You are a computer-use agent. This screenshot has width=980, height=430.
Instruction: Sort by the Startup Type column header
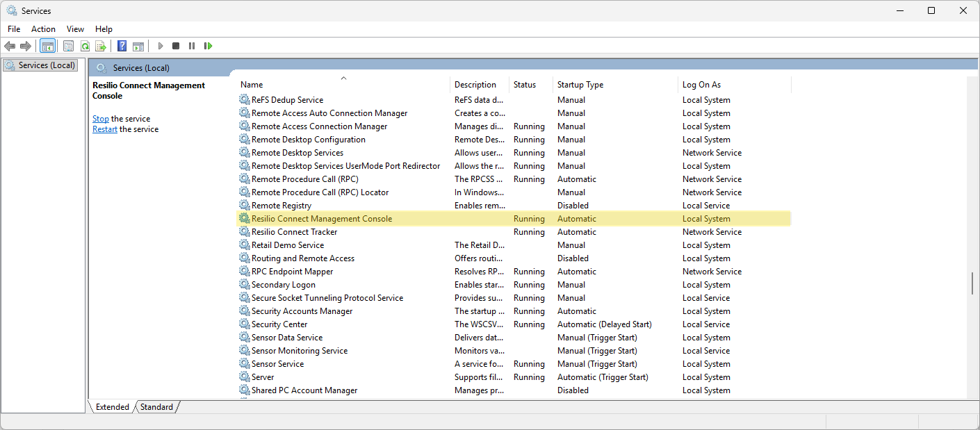coord(580,85)
